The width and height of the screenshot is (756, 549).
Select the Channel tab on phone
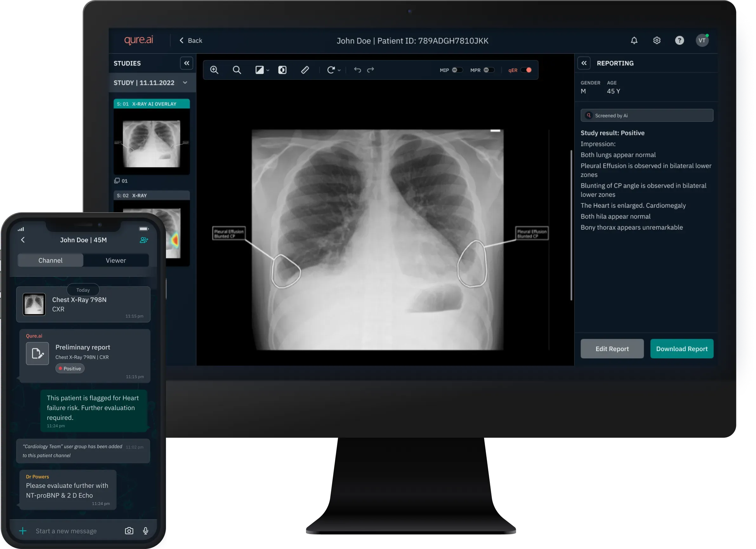point(50,260)
